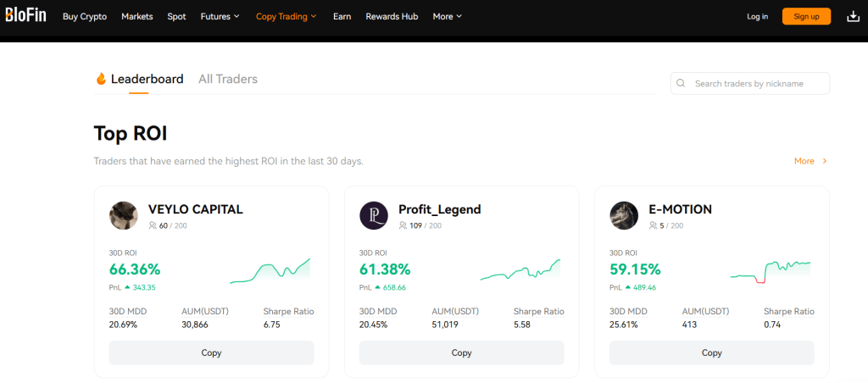Open Profit_Legend trader avatar

(374, 216)
